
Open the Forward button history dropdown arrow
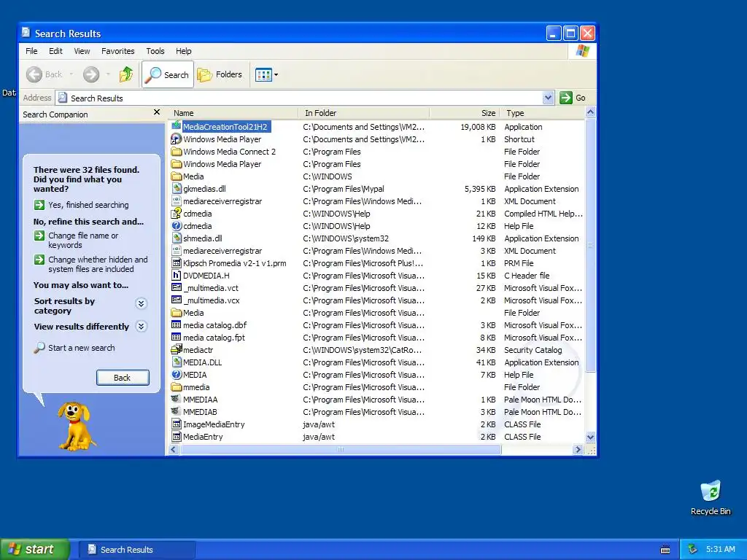coord(108,74)
